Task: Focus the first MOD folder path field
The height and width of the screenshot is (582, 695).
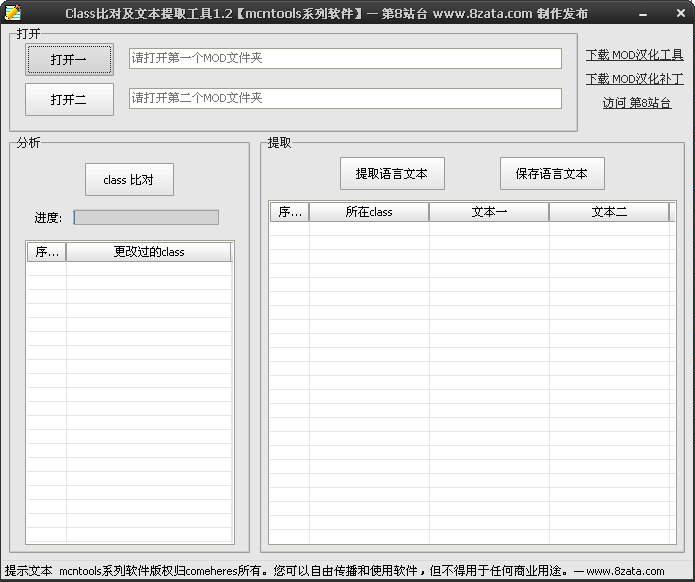Action: point(345,59)
